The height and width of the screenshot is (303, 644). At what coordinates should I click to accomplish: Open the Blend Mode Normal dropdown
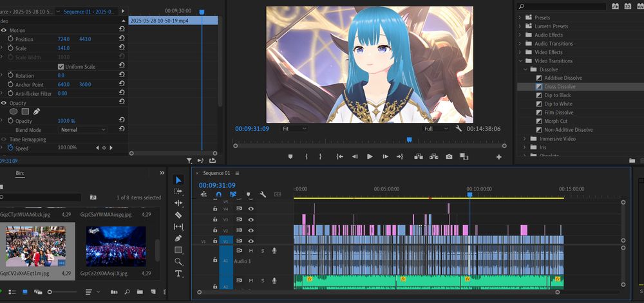pyautogui.click(x=83, y=129)
